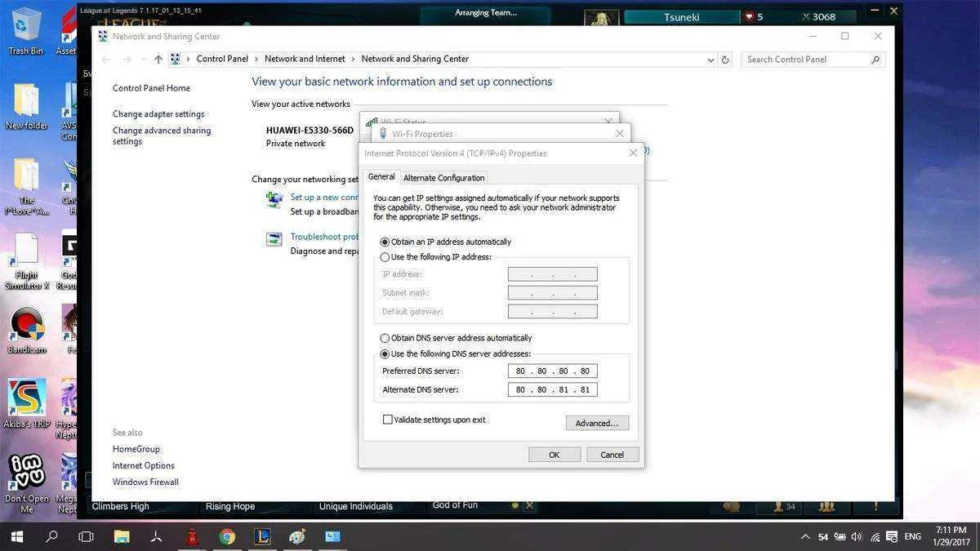
Task: Click the Troubleshoot problems icon
Action: coord(274,238)
